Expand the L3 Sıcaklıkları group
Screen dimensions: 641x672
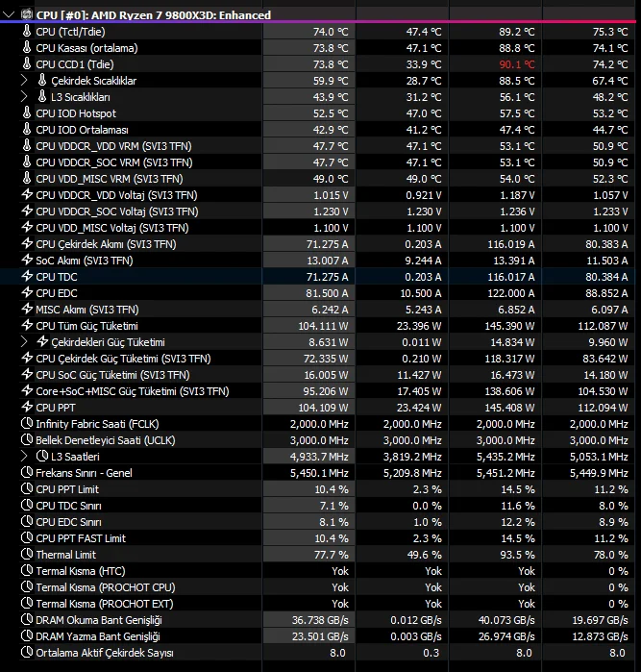pos(24,97)
